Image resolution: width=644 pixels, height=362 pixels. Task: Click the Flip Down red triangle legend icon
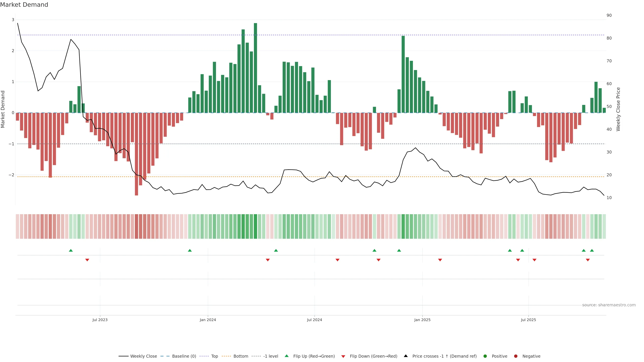coord(343,356)
